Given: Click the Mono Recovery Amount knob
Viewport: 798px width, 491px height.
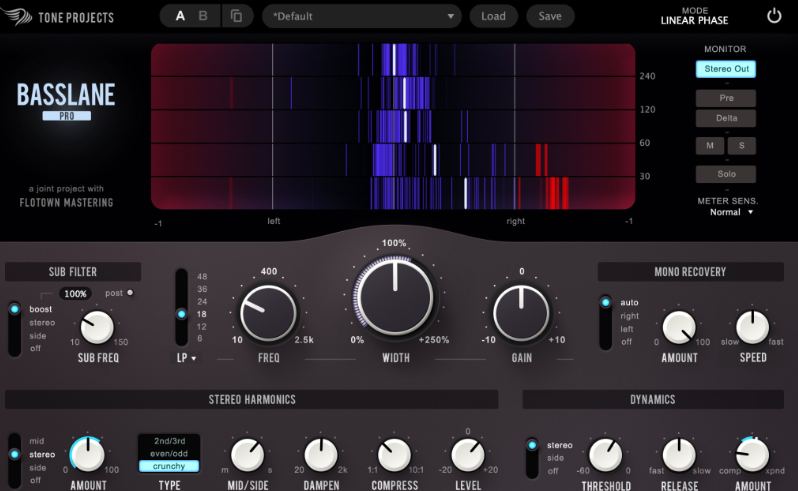Looking at the screenshot, I should [679, 327].
